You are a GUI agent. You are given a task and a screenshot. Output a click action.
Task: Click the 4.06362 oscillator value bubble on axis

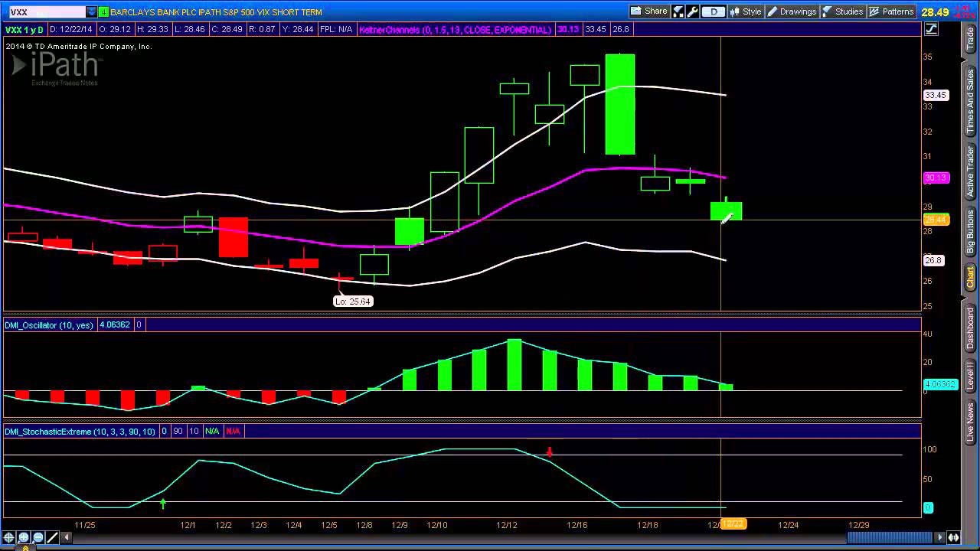940,384
